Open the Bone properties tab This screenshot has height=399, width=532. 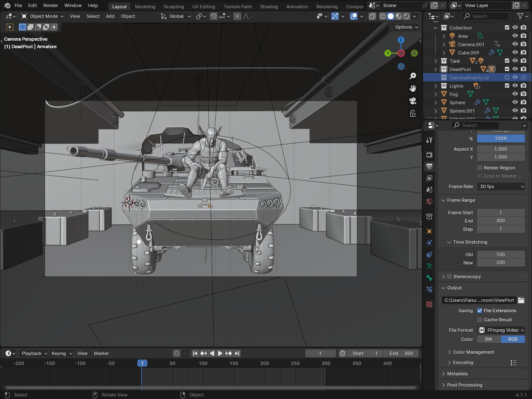pyautogui.click(x=429, y=278)
